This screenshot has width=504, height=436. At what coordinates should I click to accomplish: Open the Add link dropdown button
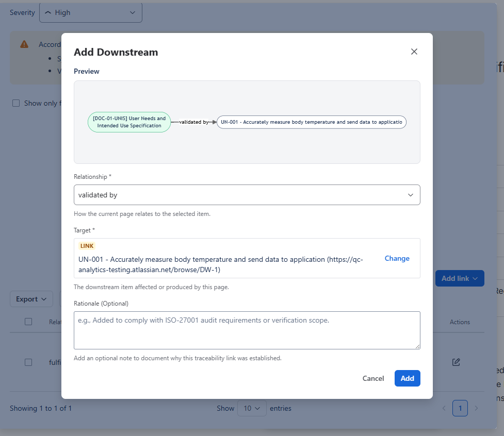(460, 278)
